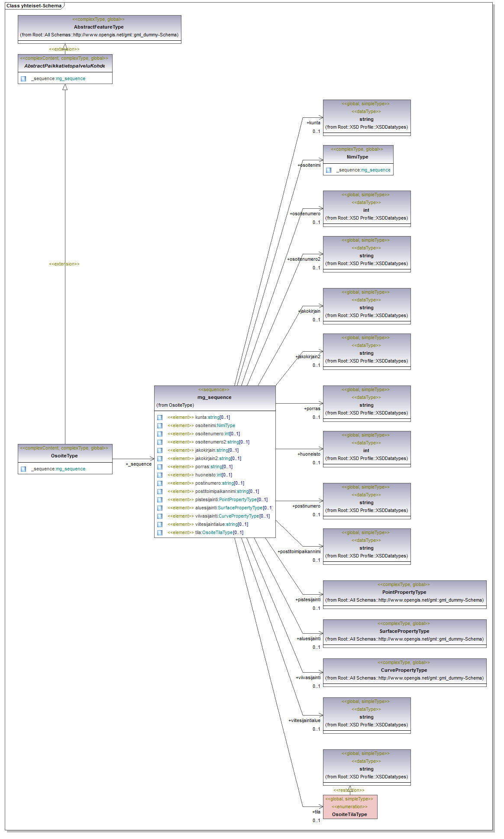Image resolution: width=504 pixels, height=839 pixels.
Task: Click the _sequence attribute icon in OsoiteType
Action: click(23, 469)
